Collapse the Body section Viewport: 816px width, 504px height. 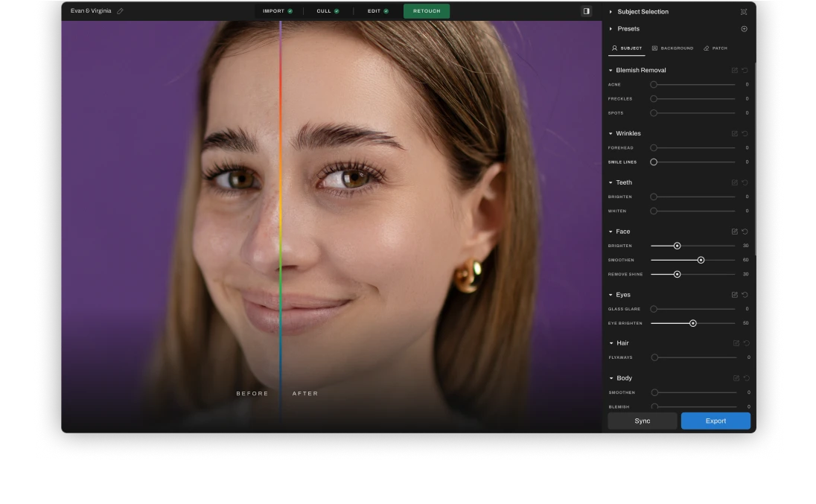tap(611, 378)
